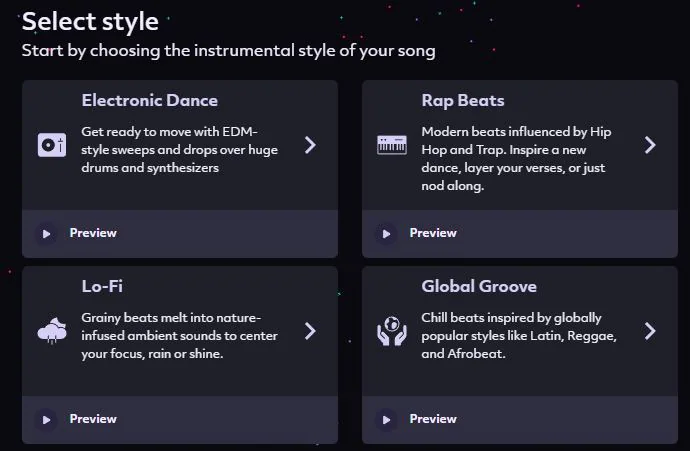The width and height of the screenshot is (690, 451).
Task: Play the Rap Beats preview
Action: pyautogui.click(x=386, y=233)
